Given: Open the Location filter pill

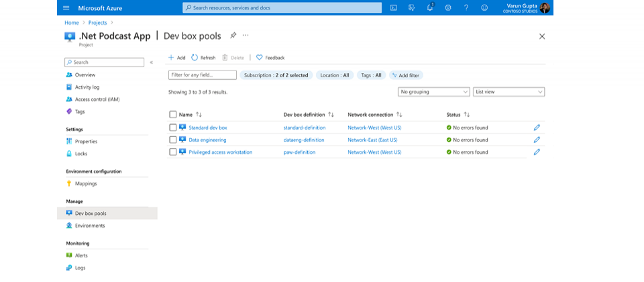Looking at the screenshot, I should click(x=334, y=75).
